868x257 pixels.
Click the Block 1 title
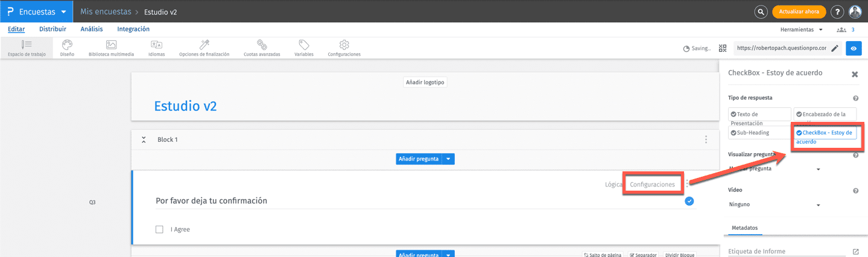168,139
